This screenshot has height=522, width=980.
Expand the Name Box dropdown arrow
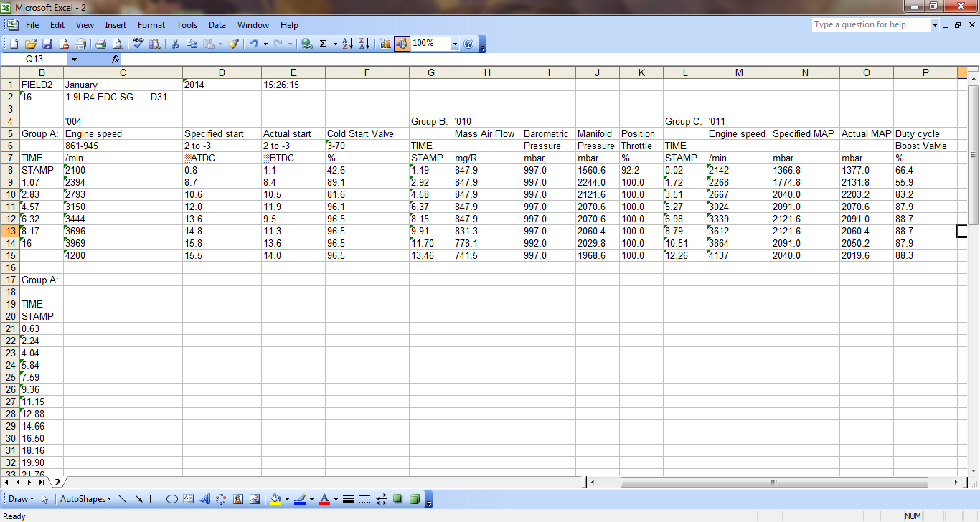tap(74, 59)
